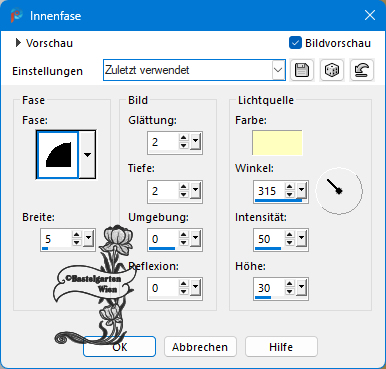The height and width of the screenshot is (369, 386).
Task: Click the Reflexion input field
Action: 163,288
